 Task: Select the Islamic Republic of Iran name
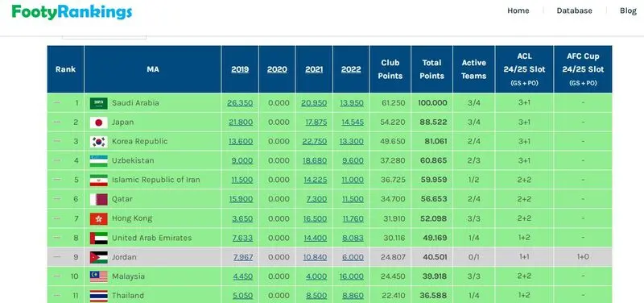(x=155, y=180)
